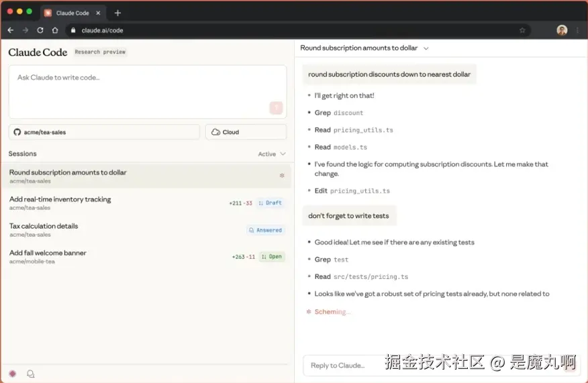588x383 pixels.
Task: Reload the page with browser refresh icon
Action: [40, 30]
